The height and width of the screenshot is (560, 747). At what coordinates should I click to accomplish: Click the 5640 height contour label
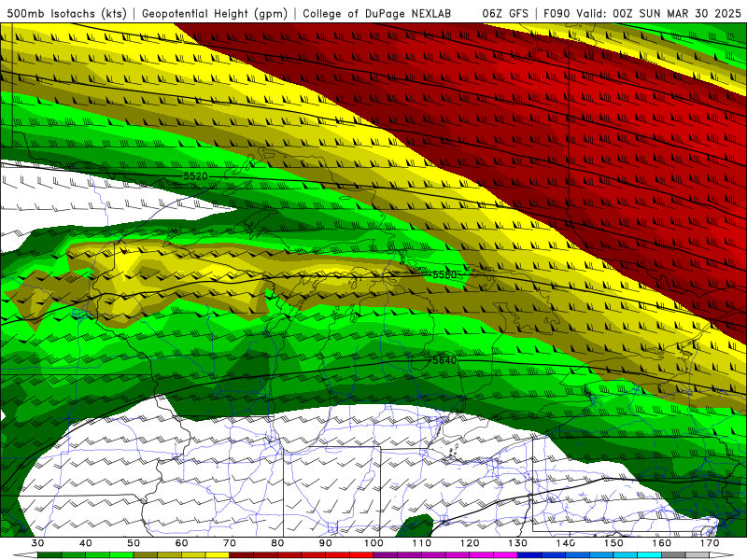pos(444,360)
